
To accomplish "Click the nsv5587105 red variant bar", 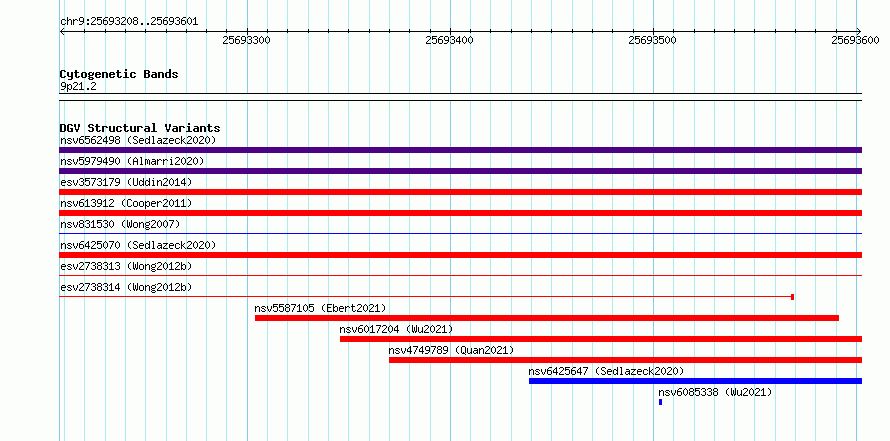I will coord(547,318).
